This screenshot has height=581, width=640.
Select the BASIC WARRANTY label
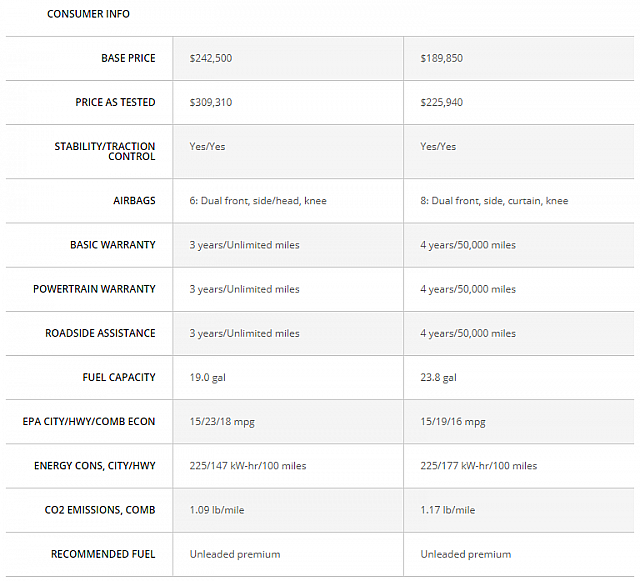pyautogui.click(x=113, y=245)
